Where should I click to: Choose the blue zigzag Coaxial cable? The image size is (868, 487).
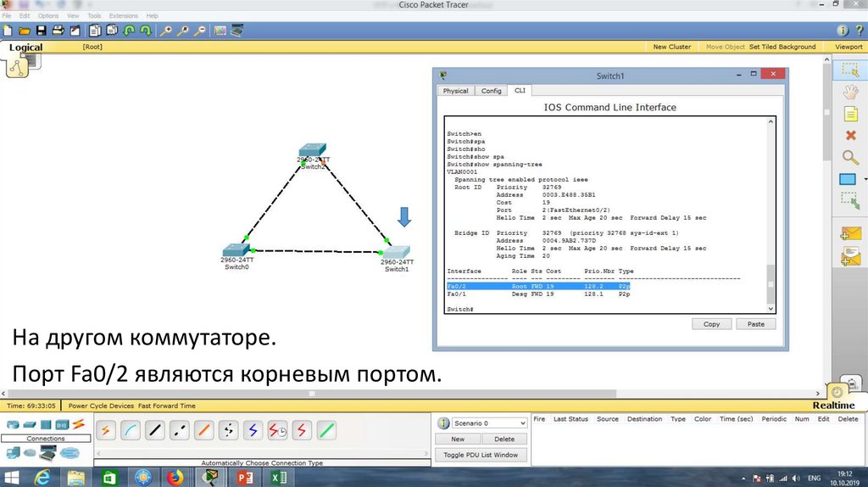(x=253, y=430)
